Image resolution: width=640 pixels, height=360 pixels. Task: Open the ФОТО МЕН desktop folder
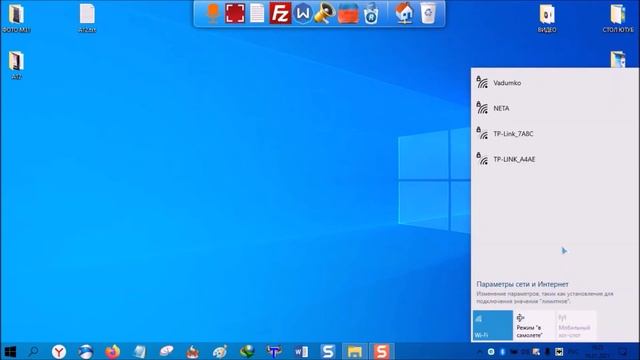coord(16,18)
